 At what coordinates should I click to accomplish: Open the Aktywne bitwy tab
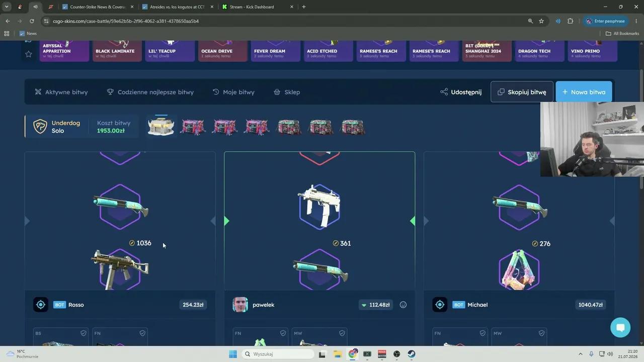pyautogui.click(x=61, y=92)
